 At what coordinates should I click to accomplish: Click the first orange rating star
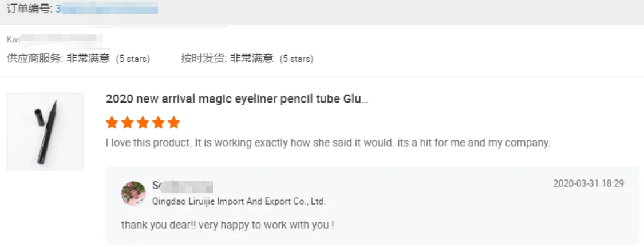pyautogui.click(x=112, y=123)
